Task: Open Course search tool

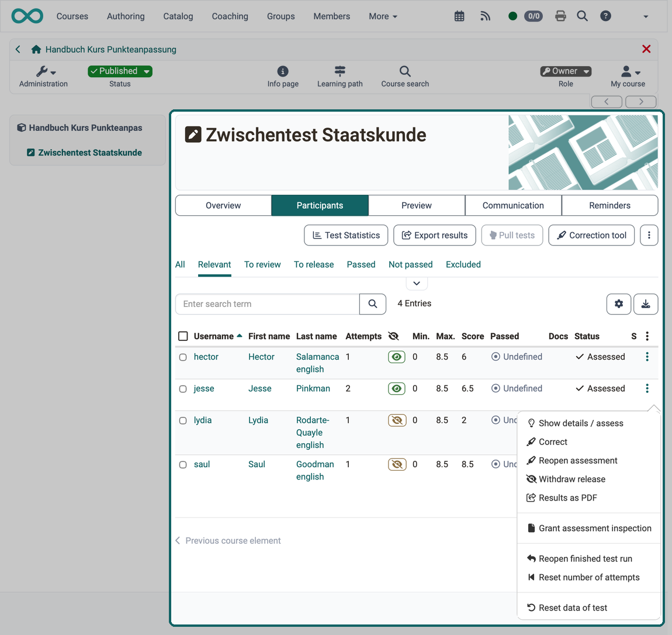Action: 405,77
